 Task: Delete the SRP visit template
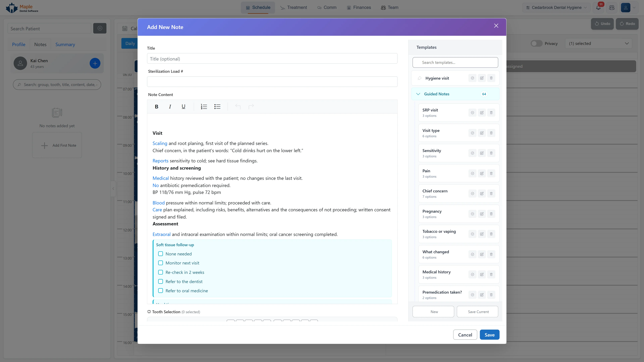(x=491, y=113)
